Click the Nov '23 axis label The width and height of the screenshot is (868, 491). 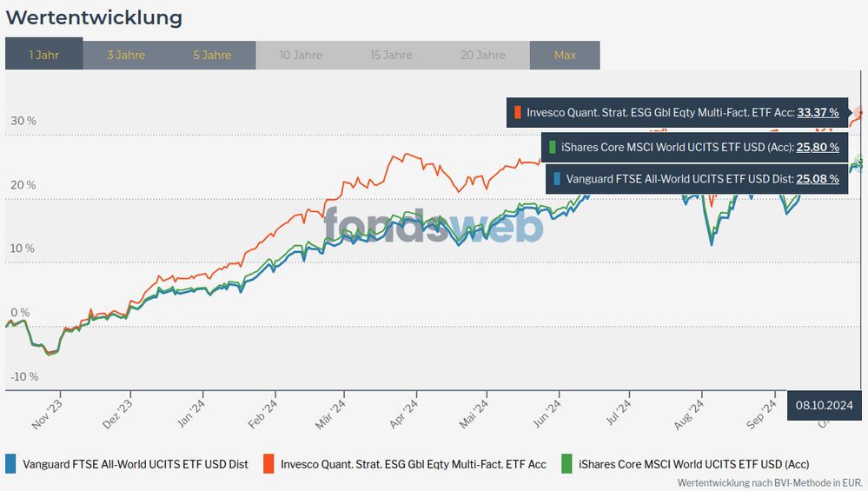coord(47,415)
